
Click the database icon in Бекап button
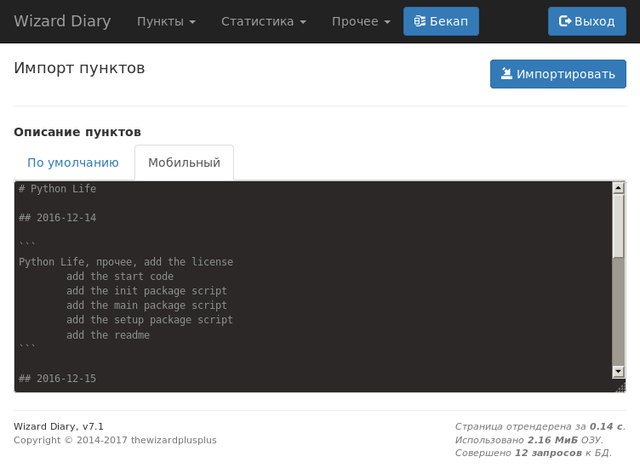tap(420, 21)
